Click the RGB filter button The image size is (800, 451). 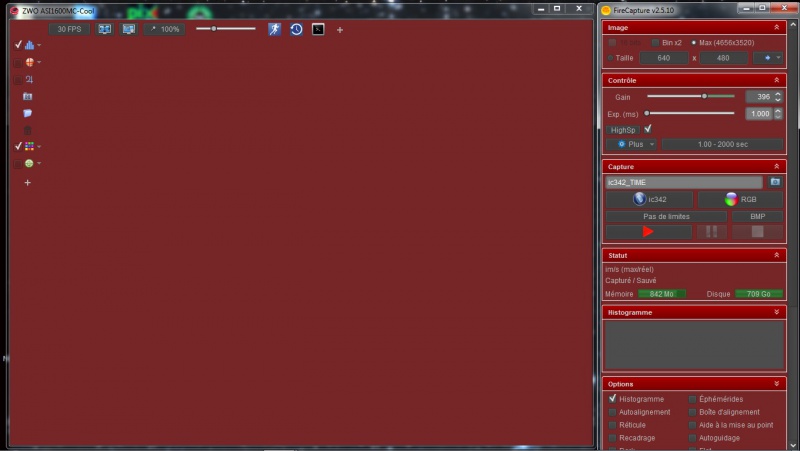coord(740,199)
